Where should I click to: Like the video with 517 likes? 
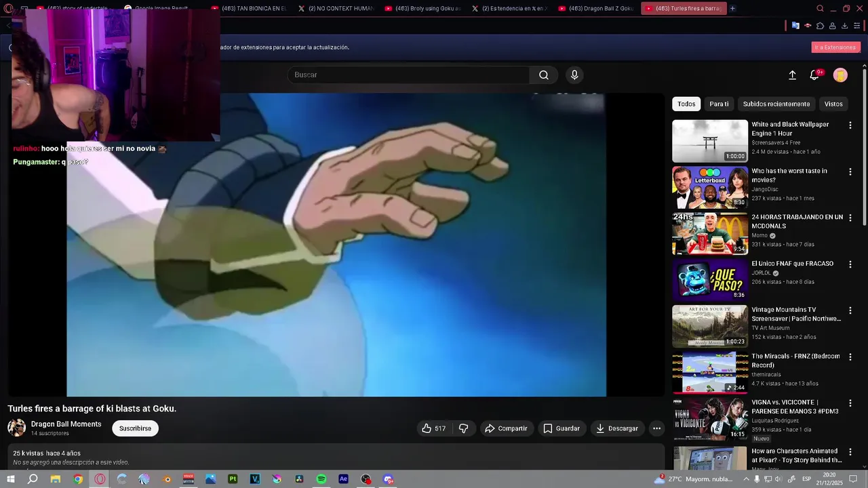[434, 428]
